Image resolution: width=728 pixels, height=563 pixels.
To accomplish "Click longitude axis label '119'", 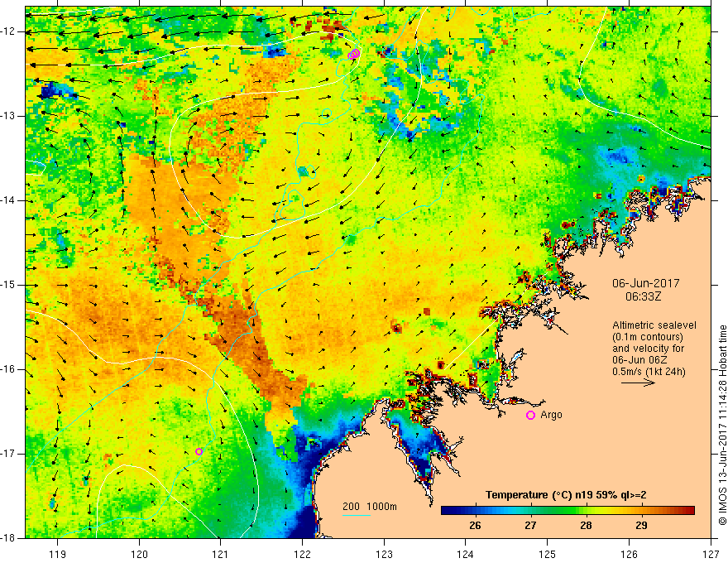I will click(58, 554).
